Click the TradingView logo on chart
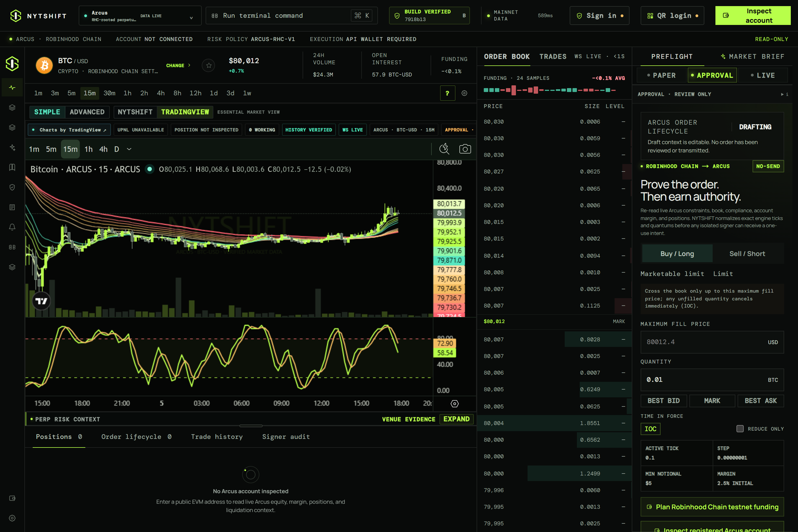Screen dimensions: 798x532 click(41, 301)
